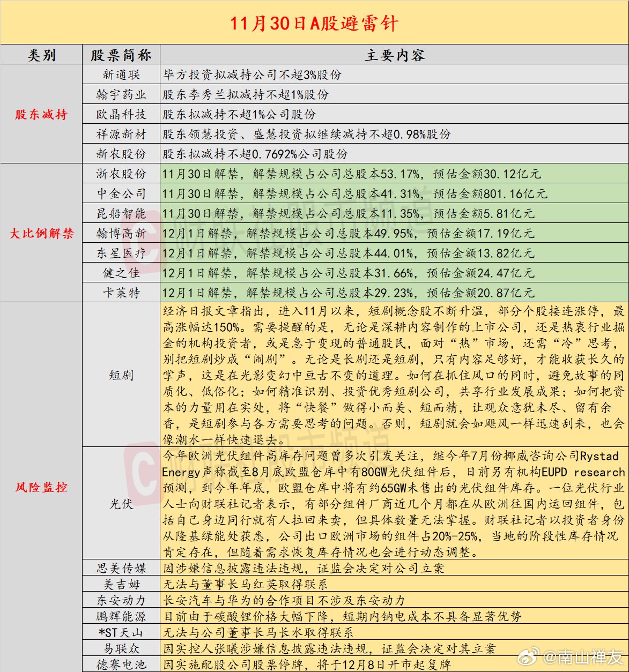The height and width of the screenshot is (672, 629).
Task: Select the '股票简称' column header
Action: point(121,55)
